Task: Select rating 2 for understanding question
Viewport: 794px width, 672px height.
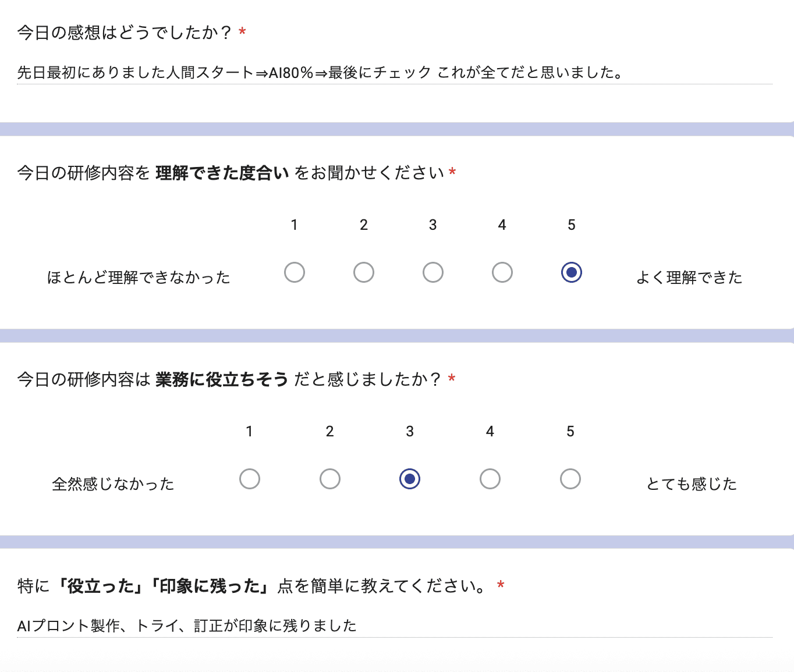Action: pos(363,272)
